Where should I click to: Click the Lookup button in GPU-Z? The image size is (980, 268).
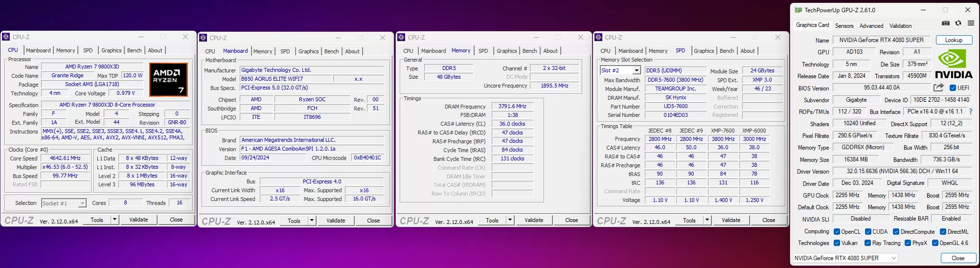(954, 40)
